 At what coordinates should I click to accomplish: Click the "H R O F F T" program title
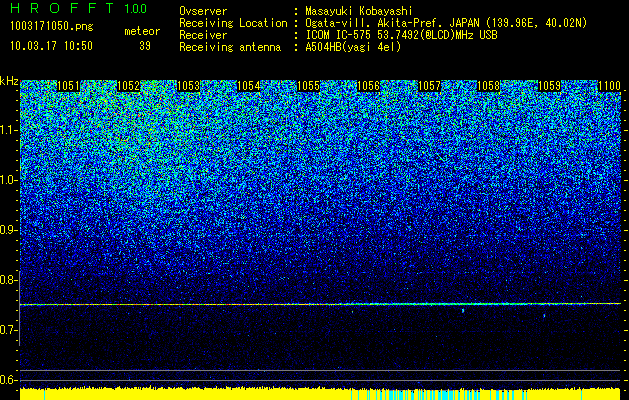(62, 8)
